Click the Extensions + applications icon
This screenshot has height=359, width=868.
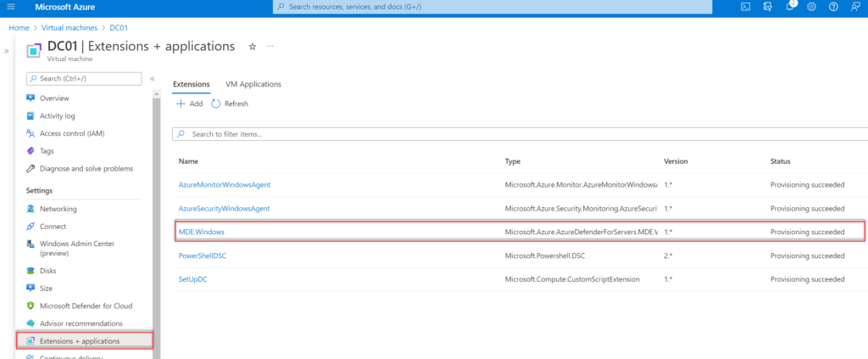click(31, 340)
